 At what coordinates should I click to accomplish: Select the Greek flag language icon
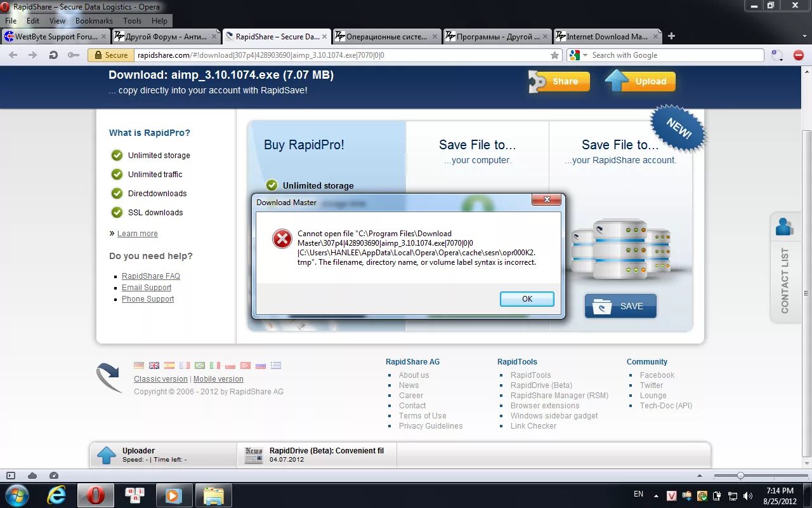[276, 365]
